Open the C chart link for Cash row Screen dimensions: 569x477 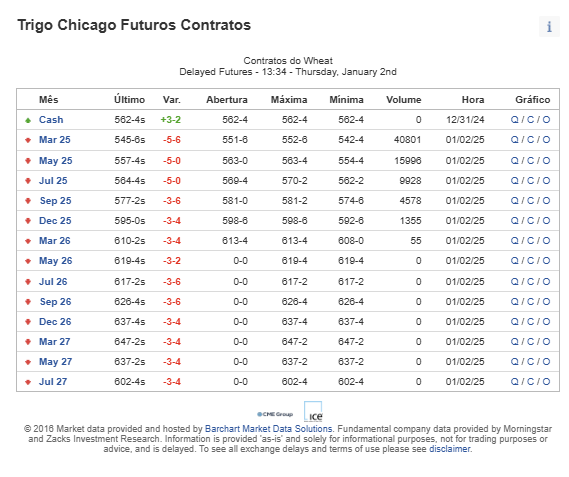point(530,120)
